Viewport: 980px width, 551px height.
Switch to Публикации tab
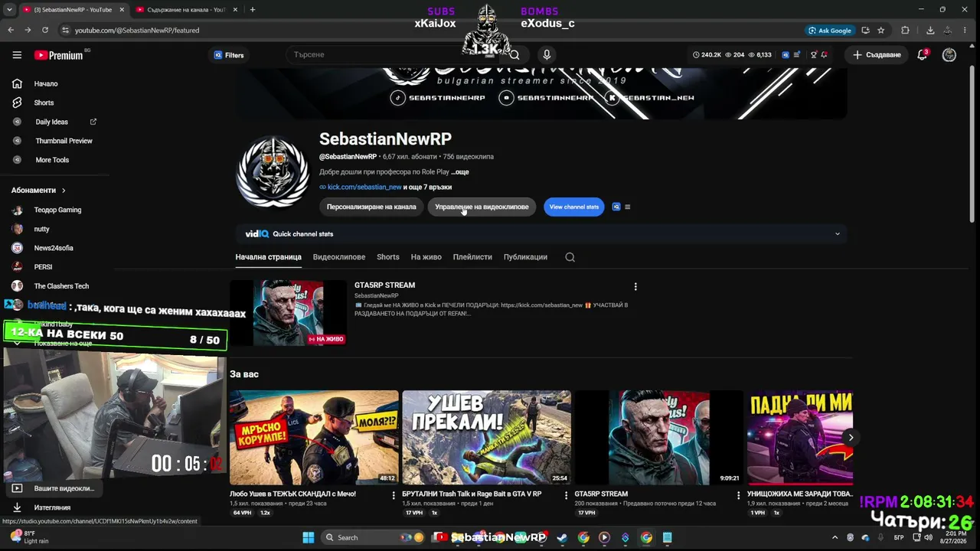[525, 257]
